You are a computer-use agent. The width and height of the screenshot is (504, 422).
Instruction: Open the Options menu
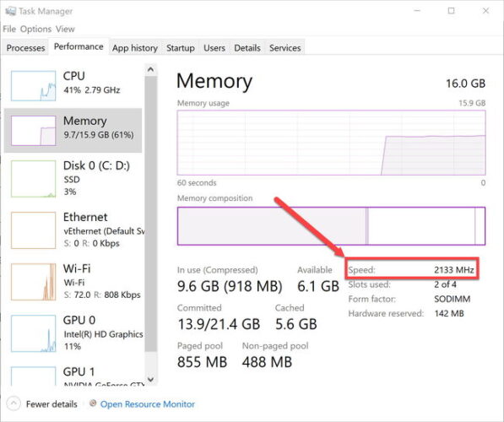point(35,29)
